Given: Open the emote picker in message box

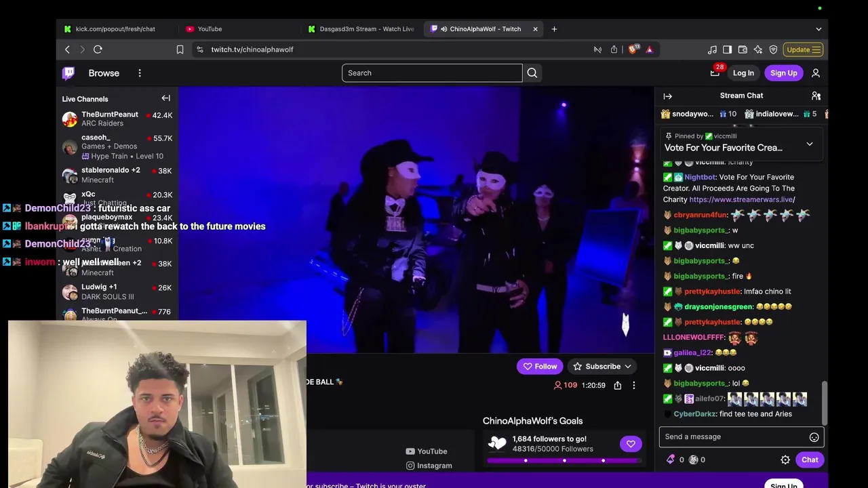Looking at the screenshot, I should click(814, 437).
